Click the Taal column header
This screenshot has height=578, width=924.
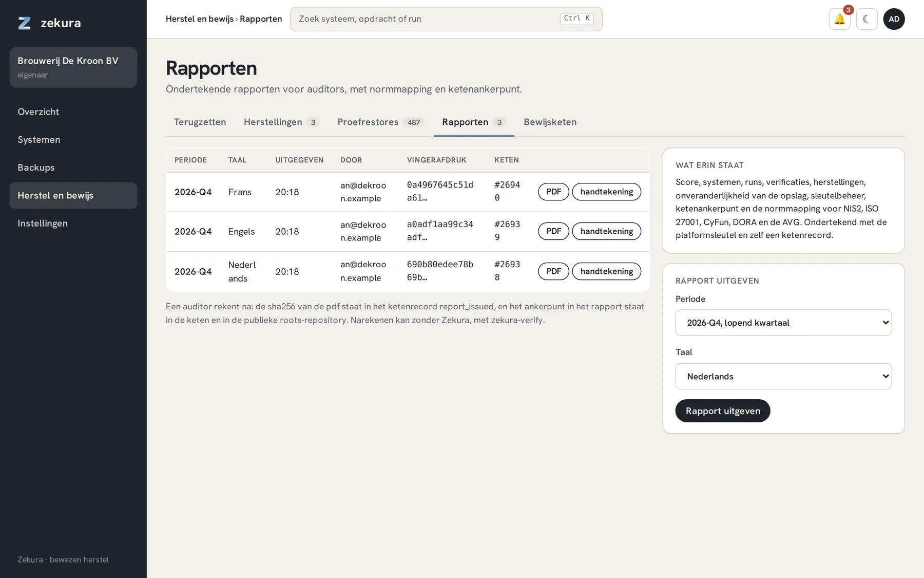pos(237,160)
